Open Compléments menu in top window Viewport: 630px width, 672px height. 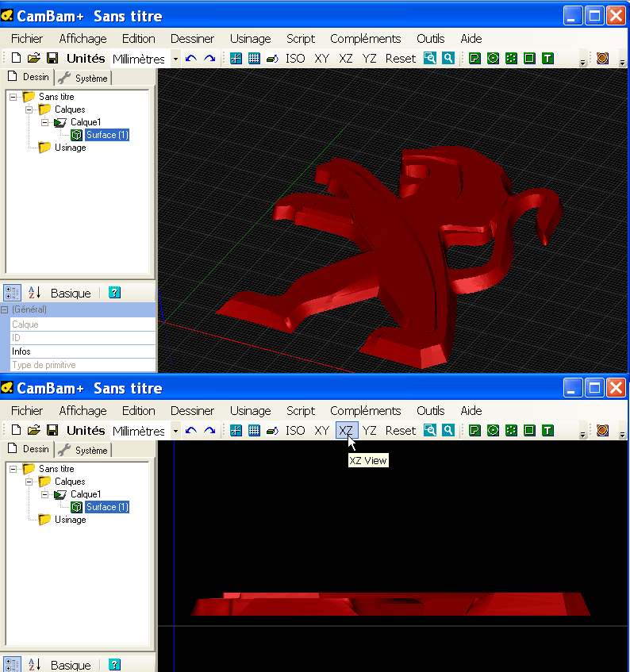click(365, 39)
